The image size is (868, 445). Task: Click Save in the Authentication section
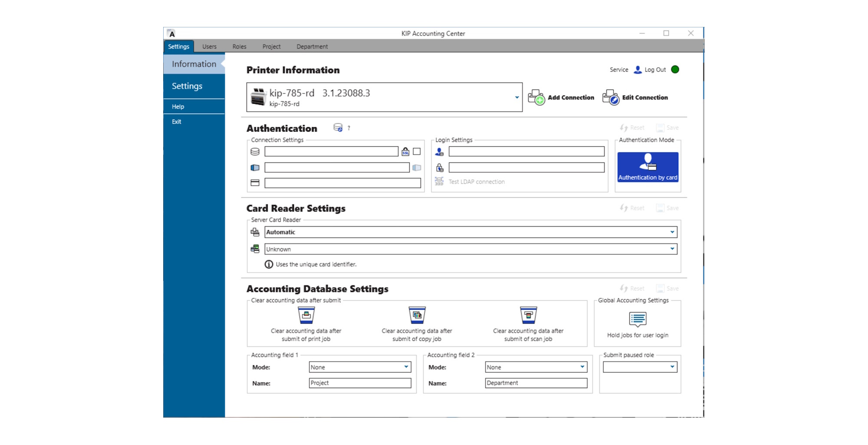tap(667, 128)
